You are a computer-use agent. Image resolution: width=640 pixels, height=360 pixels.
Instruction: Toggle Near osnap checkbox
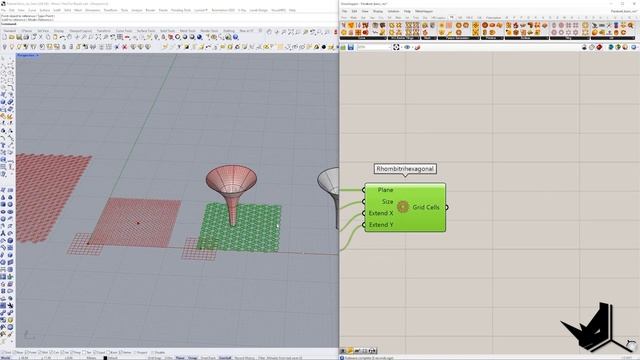coord(14,352)
